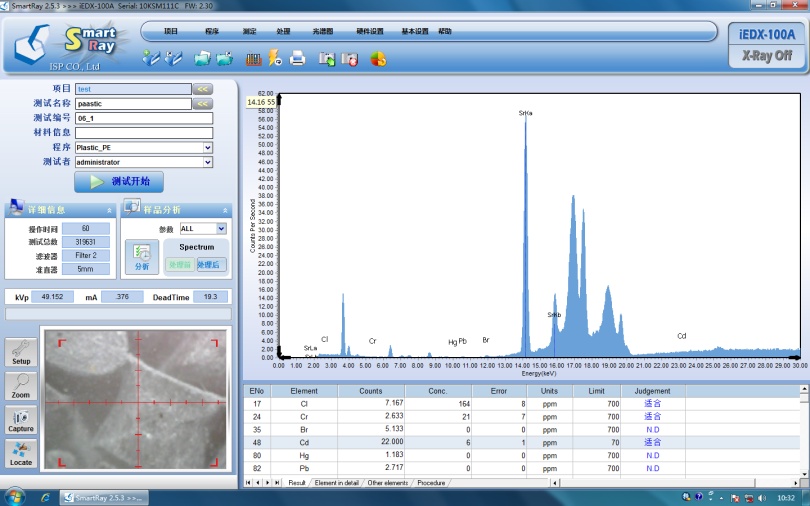Click << button next to 项目 field
Image resolution: width=810 pixels, height=506 pixels.
pyautogui.click(x=202, y=89)
